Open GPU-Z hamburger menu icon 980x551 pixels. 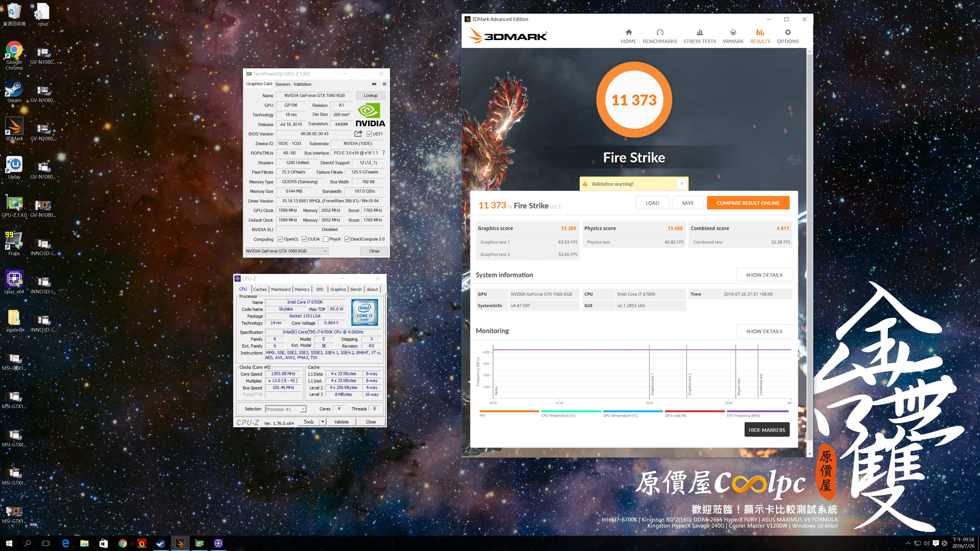(384, 84)
